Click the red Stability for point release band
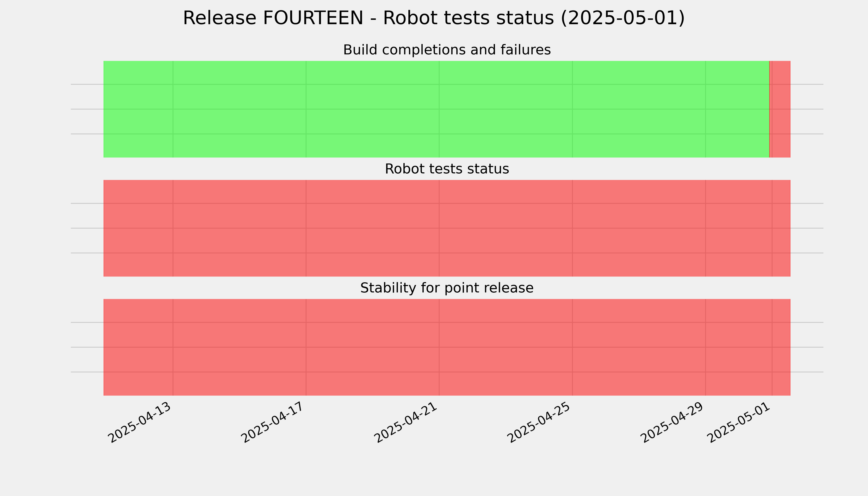 pos(447,347)
